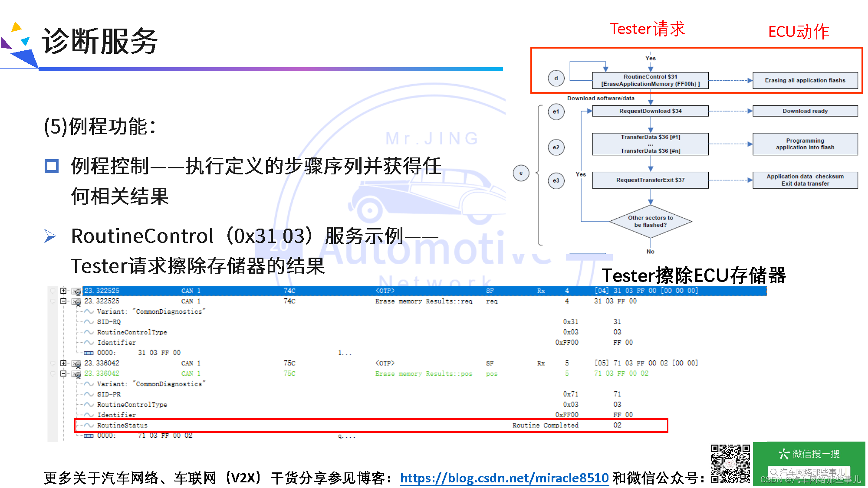Select the RoutineControlType row under SID-RQ
868x488 pixels.
(132, 332)
